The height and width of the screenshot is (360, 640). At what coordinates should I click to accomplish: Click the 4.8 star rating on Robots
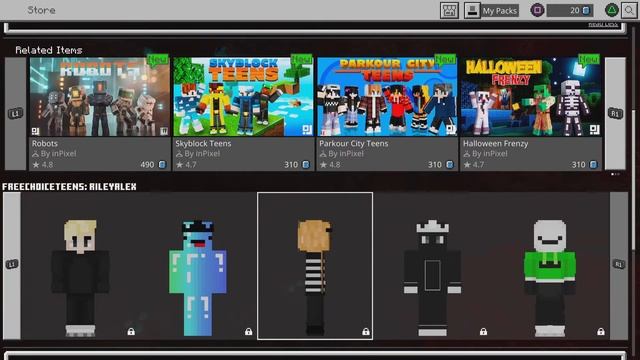[x=43, y=164]
